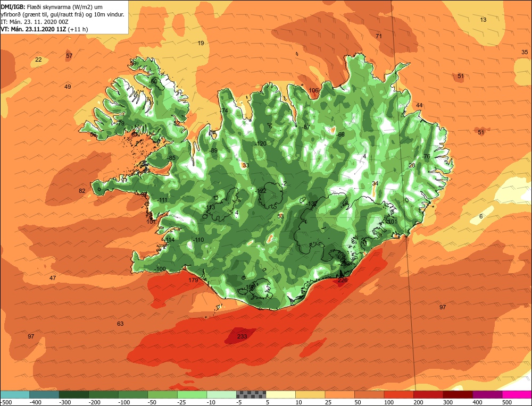This screenshot has height=406, width=532.
Task: Click the value -120 in northern Iceland
Action: [x=261, y=143]
